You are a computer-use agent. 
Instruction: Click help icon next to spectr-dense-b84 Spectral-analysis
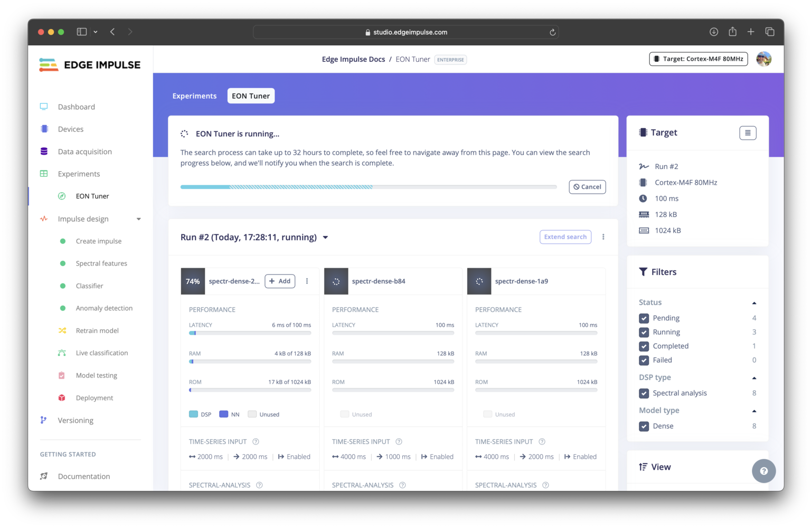click(402, 485)
